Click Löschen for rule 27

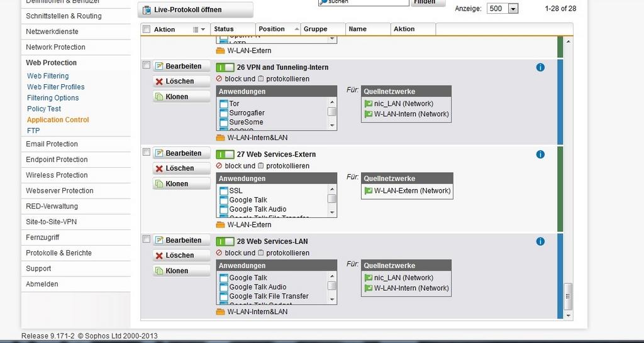[182, 168]
